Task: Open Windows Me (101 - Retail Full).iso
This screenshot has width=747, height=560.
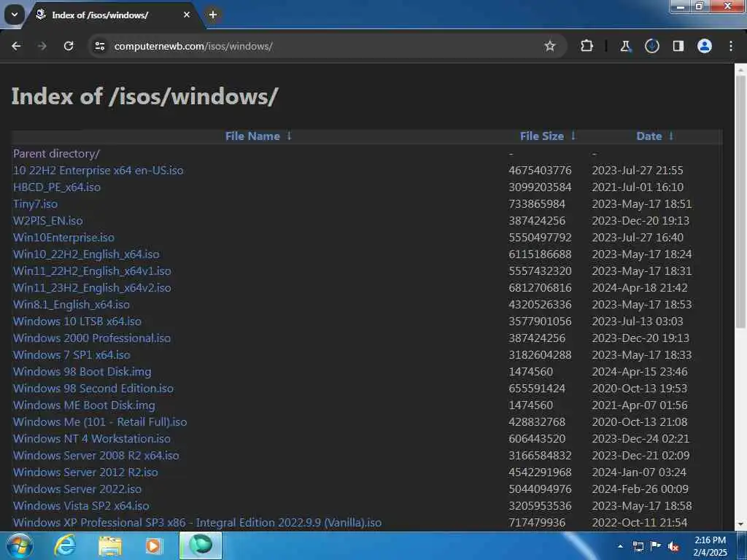Action: 100,422
